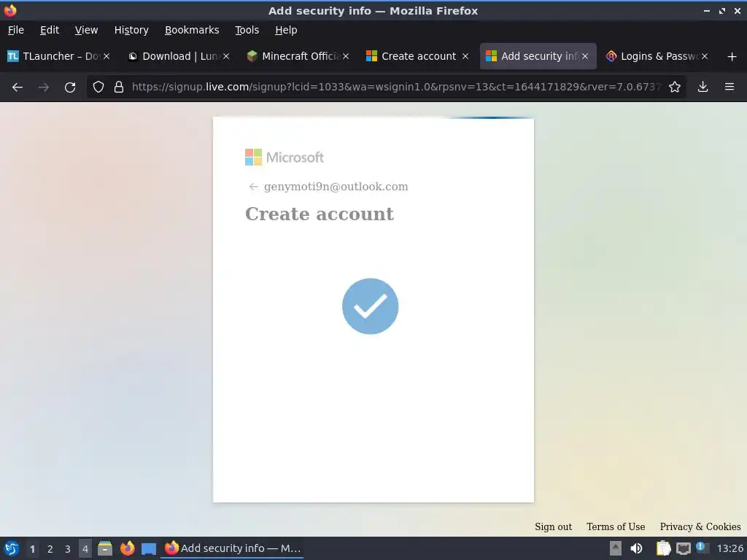Click the Firefox title bar icon

(x=10, y=10)
